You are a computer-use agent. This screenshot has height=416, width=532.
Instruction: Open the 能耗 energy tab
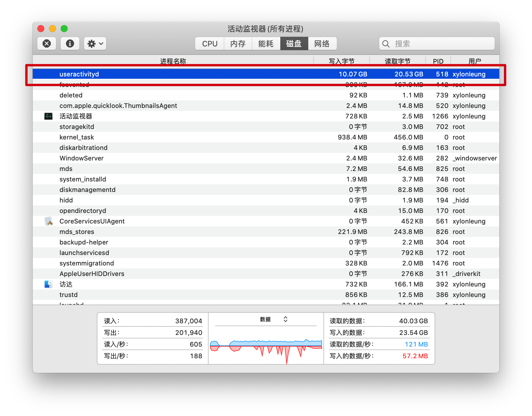coord(266,44)
